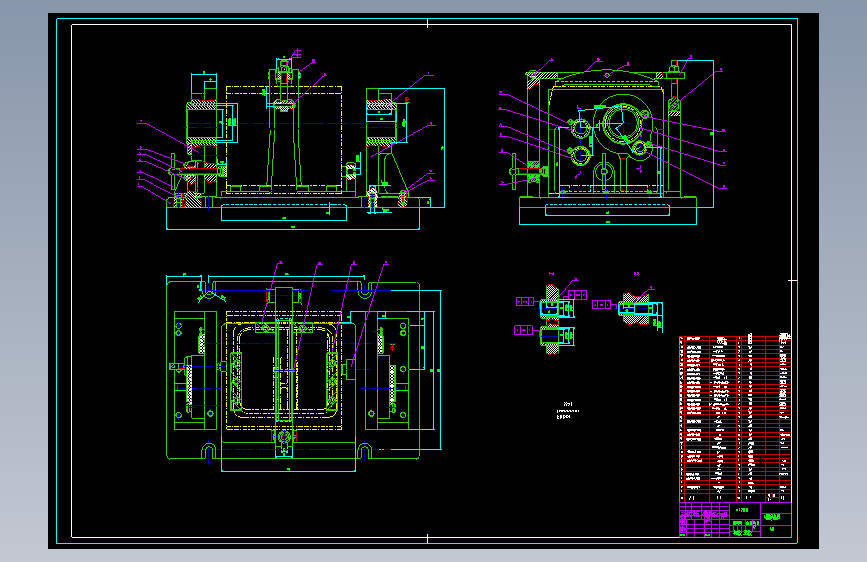Click the V-shaped locator in the plan view
The width and height of the screenshot is (867, 562).
coord(211,296)
